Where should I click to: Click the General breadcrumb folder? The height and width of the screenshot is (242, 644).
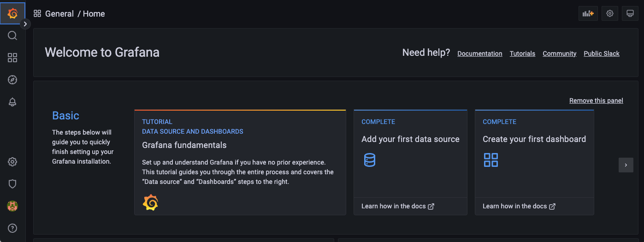pos(59,14)
